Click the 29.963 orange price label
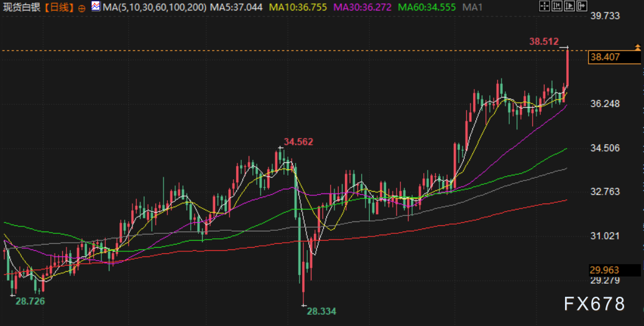The image size is (644, 326). tap(614, 269)
